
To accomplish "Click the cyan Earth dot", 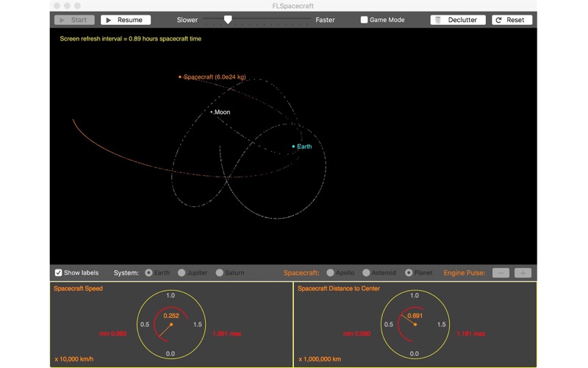I will pos(293,146).
